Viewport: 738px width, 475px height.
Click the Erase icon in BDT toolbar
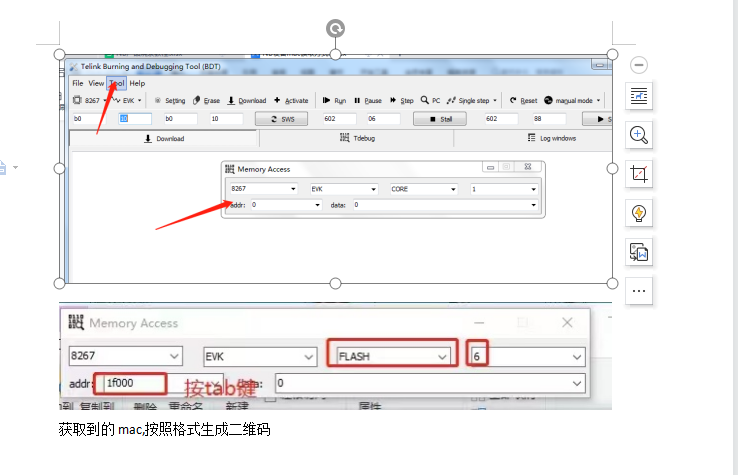pos(207,101)
